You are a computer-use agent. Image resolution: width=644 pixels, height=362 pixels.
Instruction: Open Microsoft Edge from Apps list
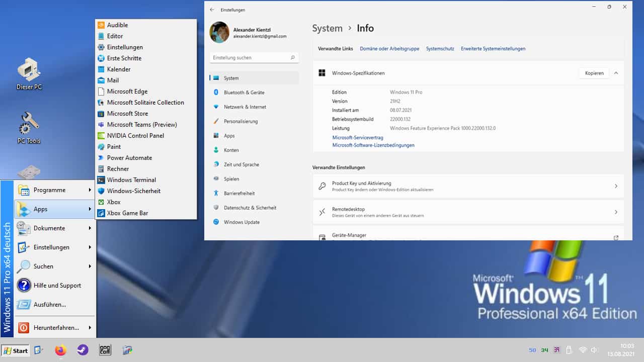tap(146, 92)
